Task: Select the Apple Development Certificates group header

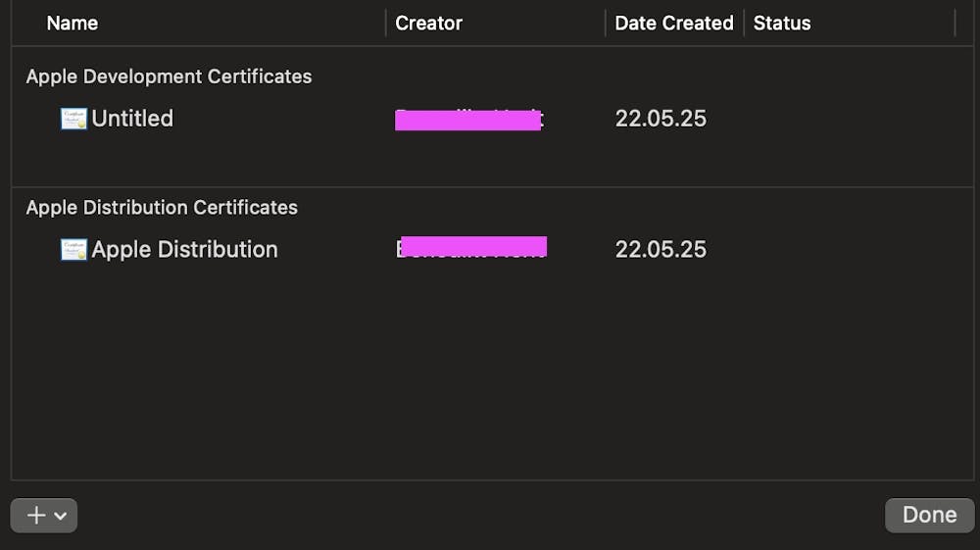Action: coord(169,76)
